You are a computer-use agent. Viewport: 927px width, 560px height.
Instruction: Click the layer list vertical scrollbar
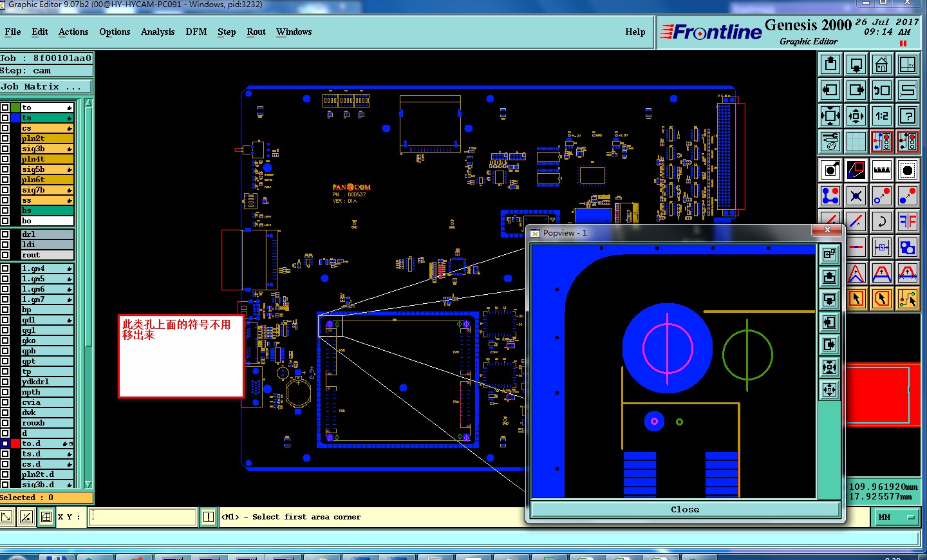tap(88, 294)
